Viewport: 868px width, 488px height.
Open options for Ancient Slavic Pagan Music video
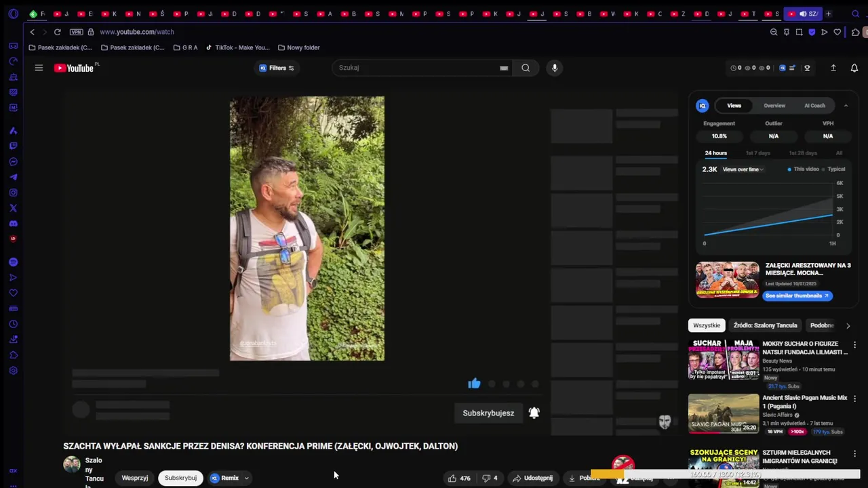click(854, 399)
